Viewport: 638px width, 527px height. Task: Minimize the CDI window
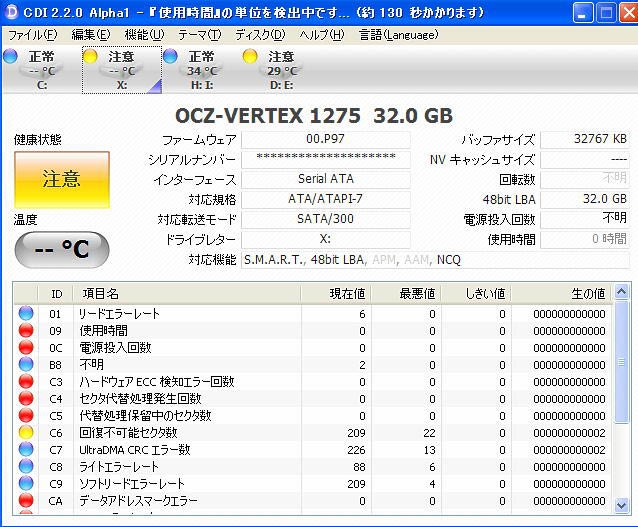pos(583,13)
